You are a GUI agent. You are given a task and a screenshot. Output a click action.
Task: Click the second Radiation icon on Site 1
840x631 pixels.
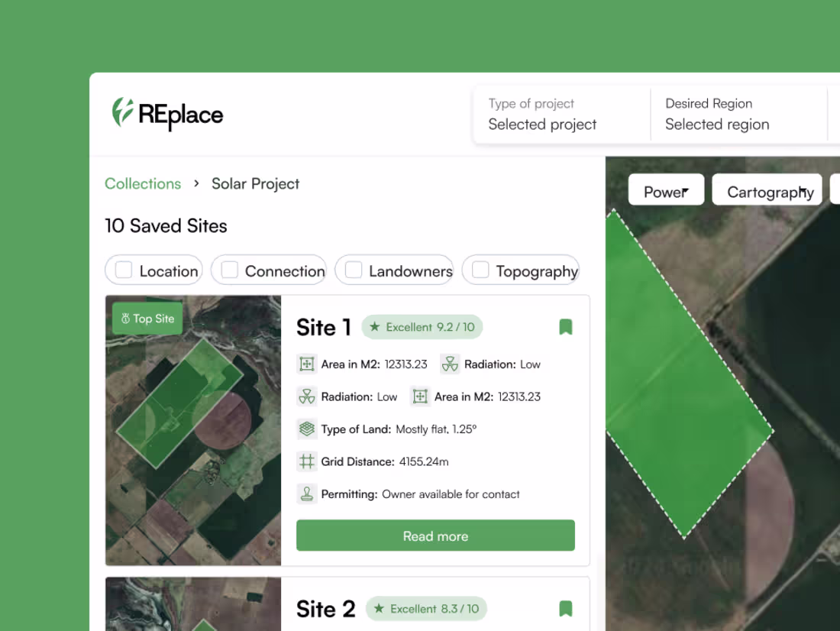tap(307, 396)
